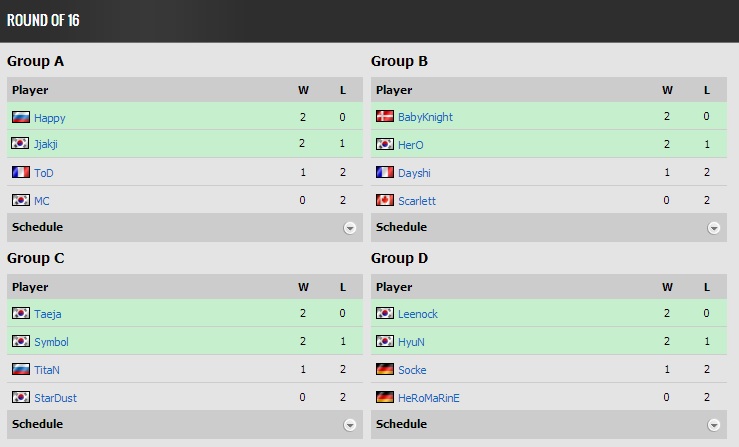Click the German flag next to Socke
Viewport: 739px width, 447px height.
385,369
